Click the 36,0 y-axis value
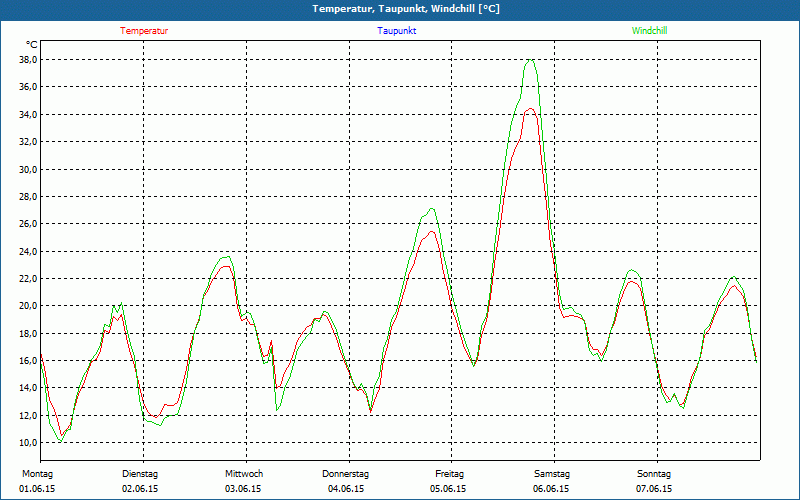The width and height of the screenshot is (800, 500). (x=29, y=87)
